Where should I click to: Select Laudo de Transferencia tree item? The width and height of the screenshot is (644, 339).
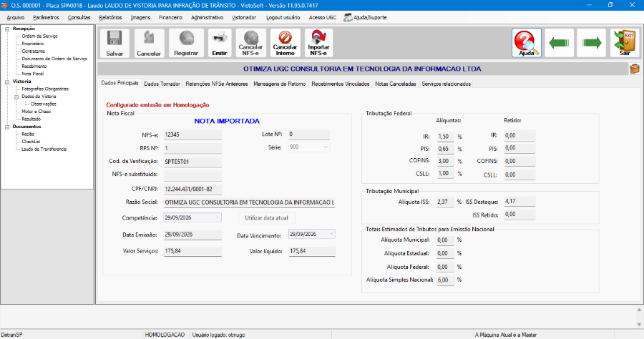(44, 149)
